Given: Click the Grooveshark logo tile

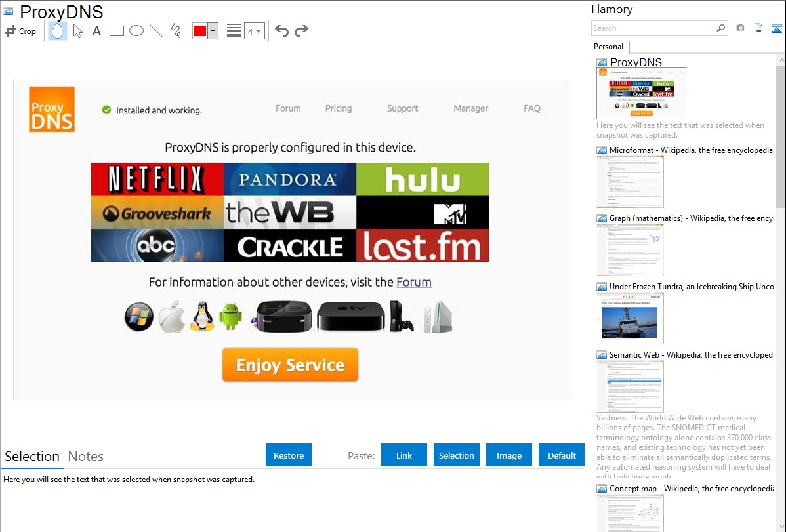Looking at the screenshot, I should pos(157,213).
